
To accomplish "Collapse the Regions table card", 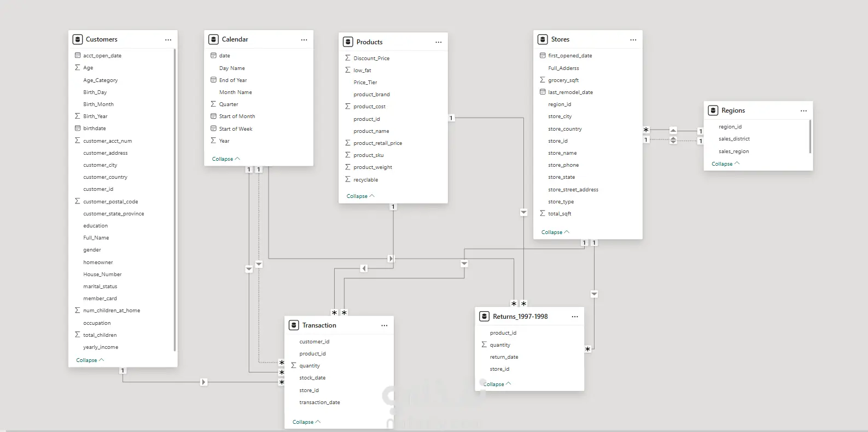I will click(725, 164).
